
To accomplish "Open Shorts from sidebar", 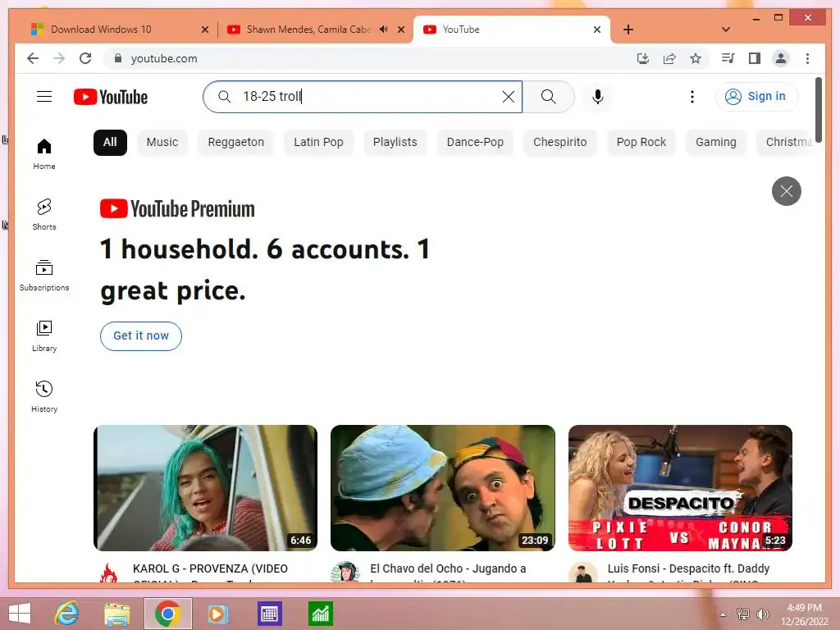I will [44, 214].
